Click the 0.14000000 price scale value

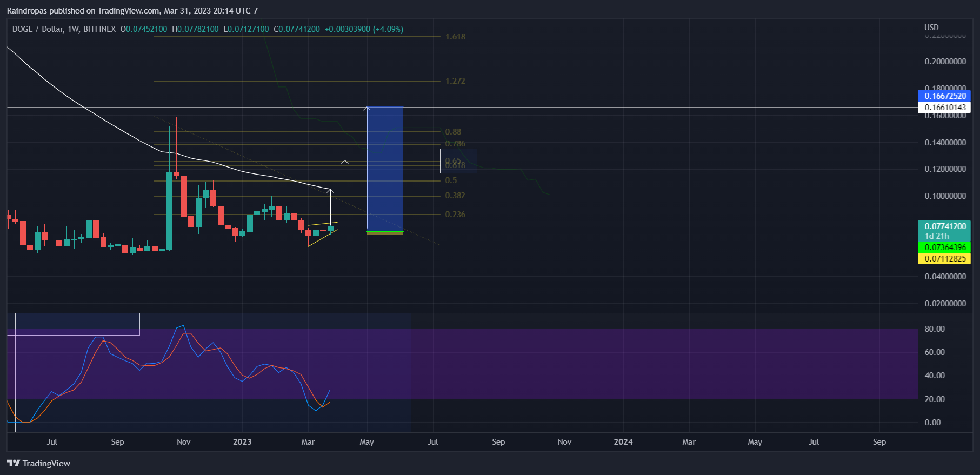[x=945, y=143]
